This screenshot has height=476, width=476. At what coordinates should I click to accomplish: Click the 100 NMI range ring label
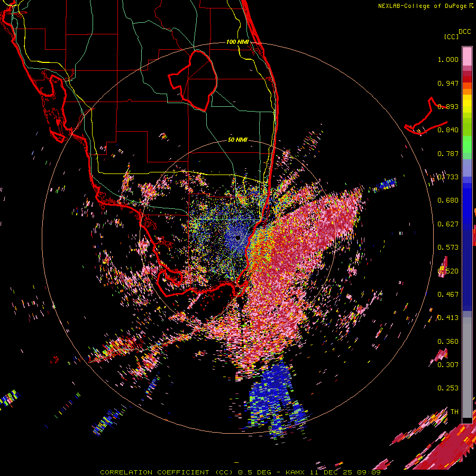[x=237, y=42]
